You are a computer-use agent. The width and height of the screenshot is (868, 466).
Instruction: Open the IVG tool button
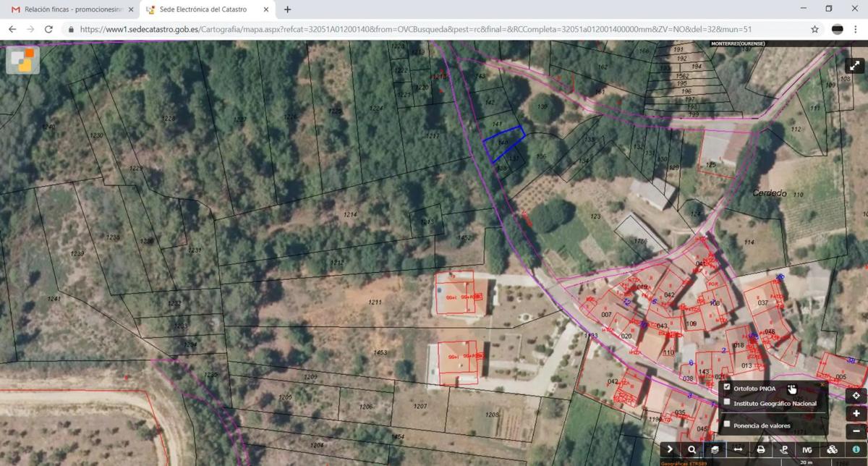tap(807, 449)
